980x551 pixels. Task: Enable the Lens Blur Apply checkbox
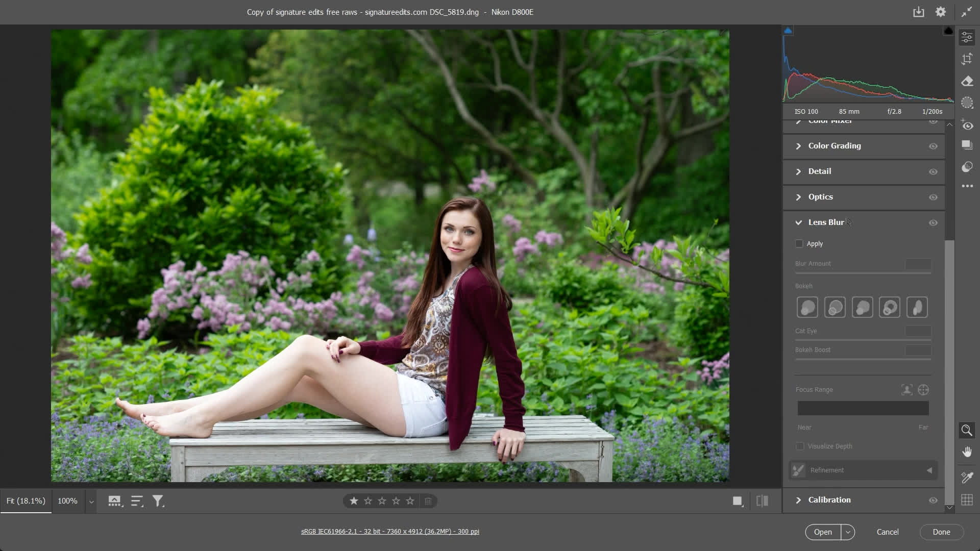tap(799, 243)
